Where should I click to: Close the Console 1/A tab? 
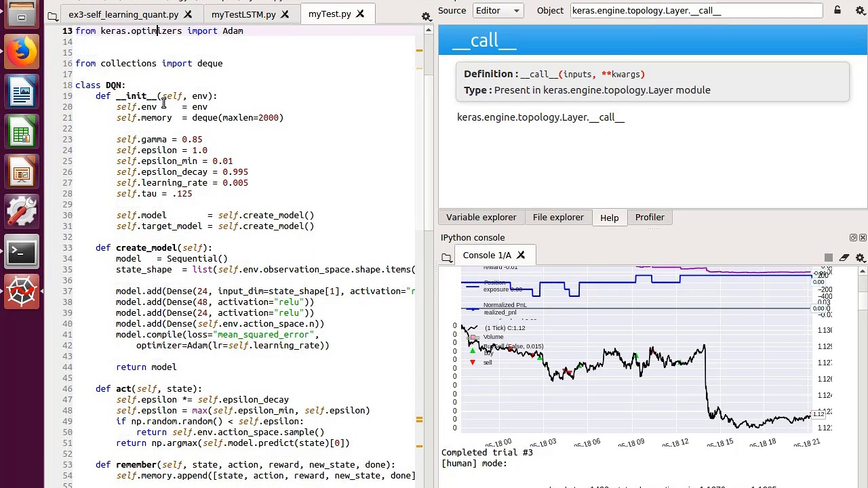[x=521, y=255]
